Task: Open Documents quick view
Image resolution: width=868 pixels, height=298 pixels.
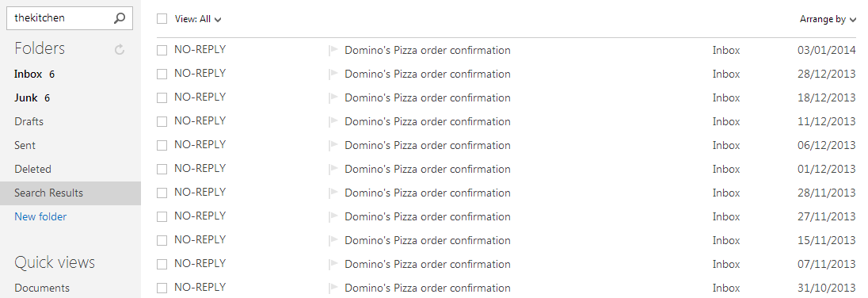Action: 42,288
